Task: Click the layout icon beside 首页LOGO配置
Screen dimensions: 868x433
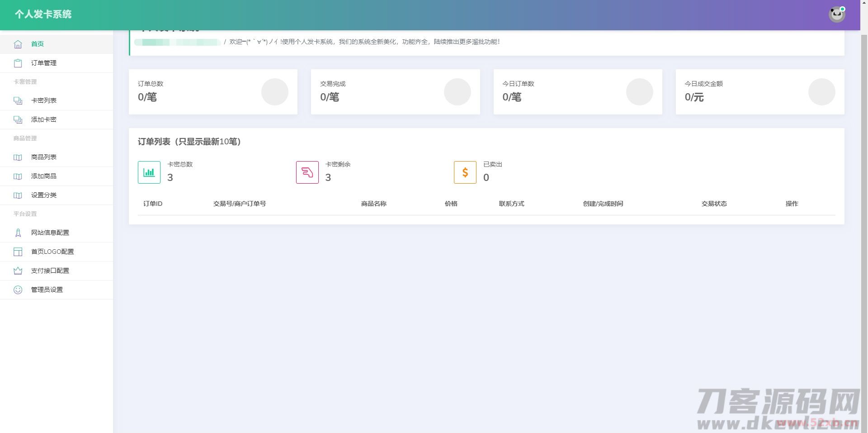Action: [18, 252]
